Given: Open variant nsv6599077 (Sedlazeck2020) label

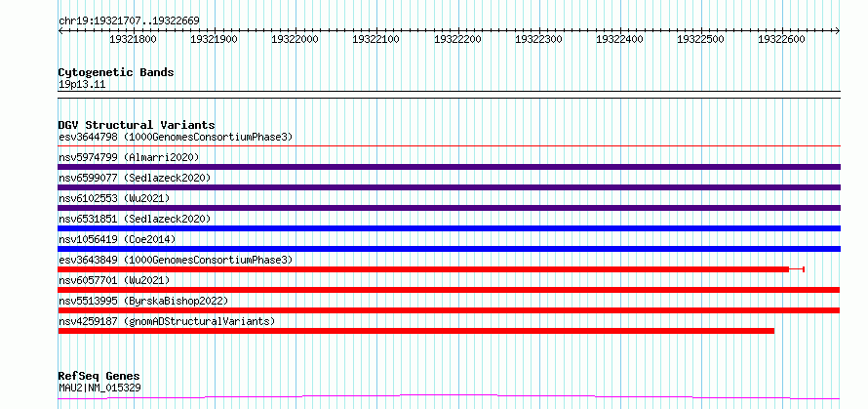Looking at the screenshot, I should coord(135,178).
